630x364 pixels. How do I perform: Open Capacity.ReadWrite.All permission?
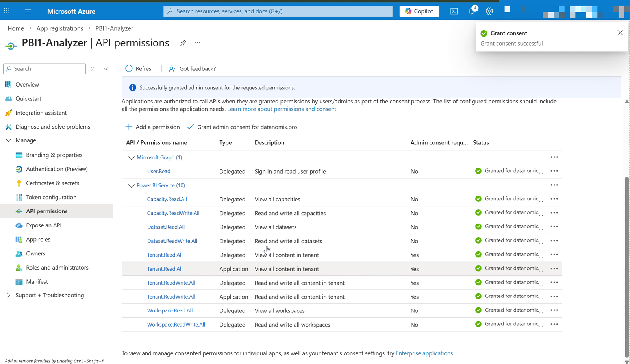point(173,213)
